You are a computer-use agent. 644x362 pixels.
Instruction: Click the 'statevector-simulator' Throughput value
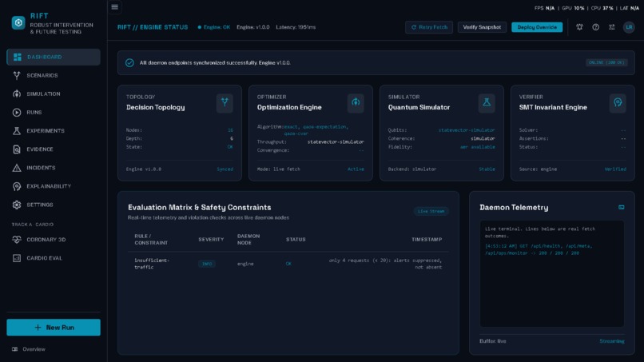(x=336, y=141)
